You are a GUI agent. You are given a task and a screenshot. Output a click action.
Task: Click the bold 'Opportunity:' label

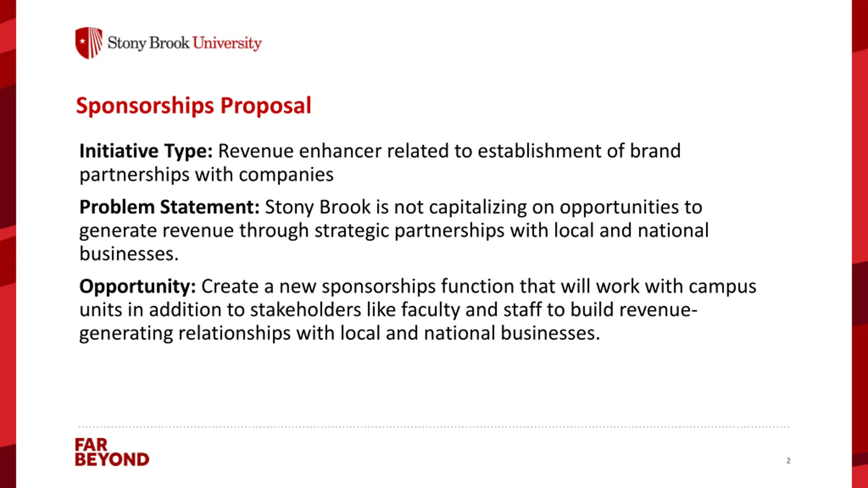coord(138,287)
